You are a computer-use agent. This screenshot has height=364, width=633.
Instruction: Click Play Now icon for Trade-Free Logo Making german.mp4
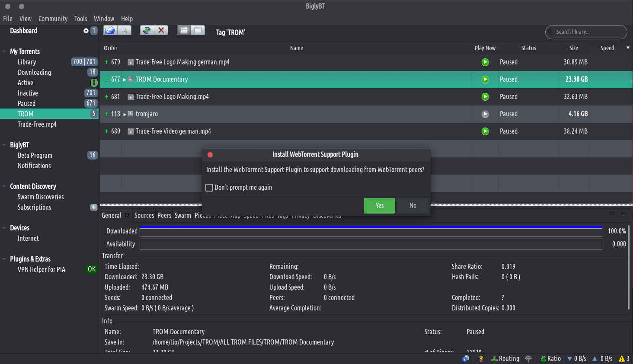tap(485, 62)
